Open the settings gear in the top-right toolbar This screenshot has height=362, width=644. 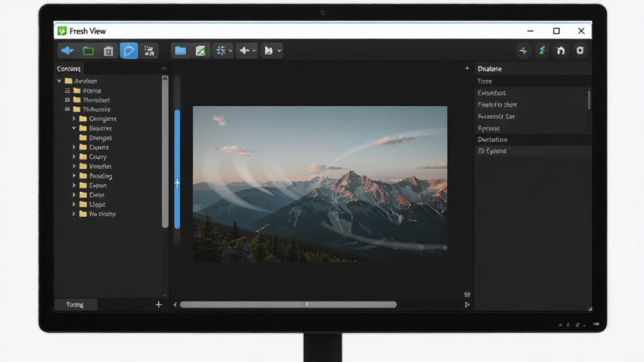[x=580, y=50]
